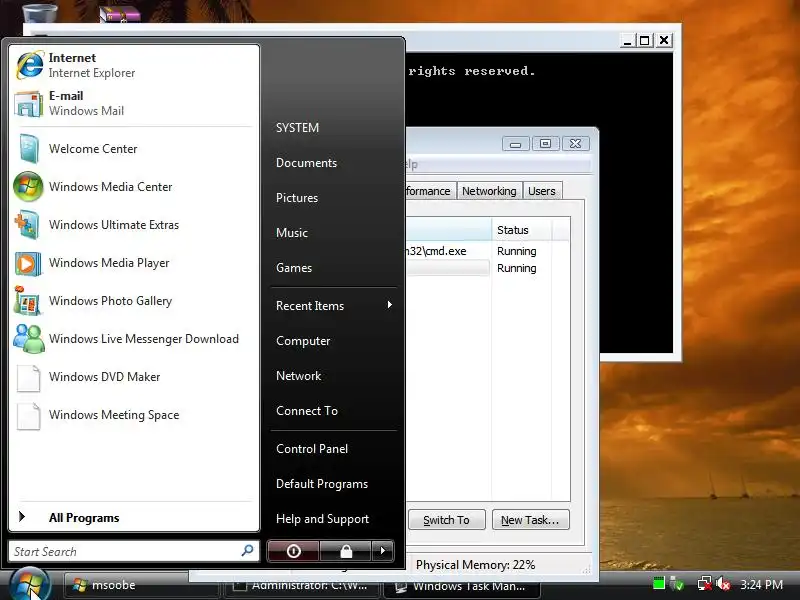Open SYSTEM user folder

(x=297, y=128)
